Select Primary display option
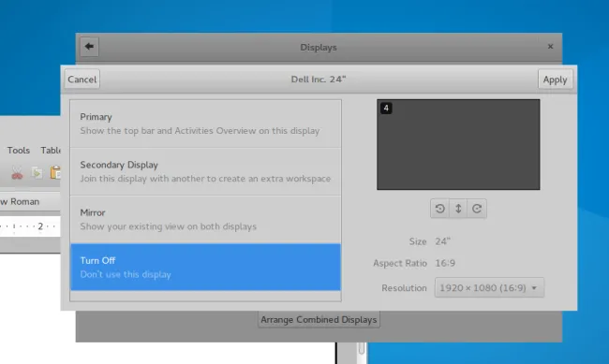The image size is (609, 364). 205,124
